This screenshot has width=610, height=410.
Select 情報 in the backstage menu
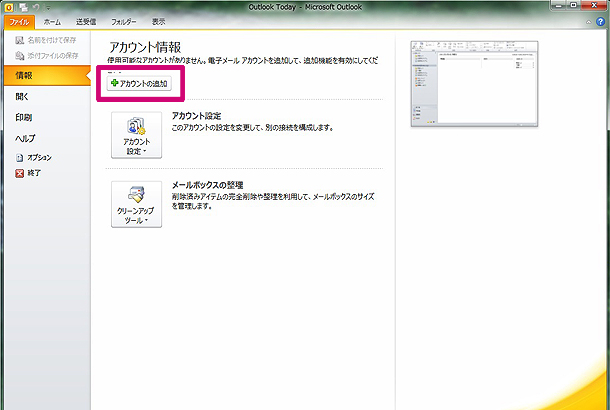(x=47, y=75)
